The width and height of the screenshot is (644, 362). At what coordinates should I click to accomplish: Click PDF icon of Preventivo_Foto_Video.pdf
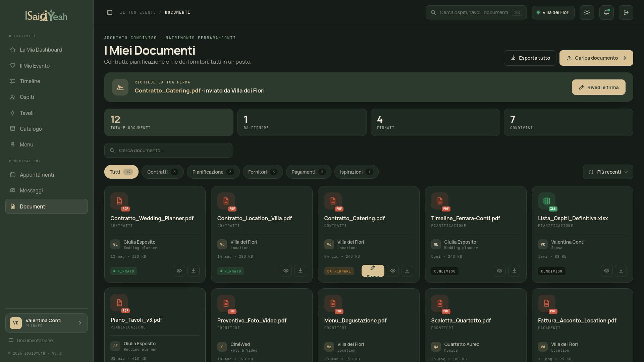pyautogui.click(x=226, y=303)
